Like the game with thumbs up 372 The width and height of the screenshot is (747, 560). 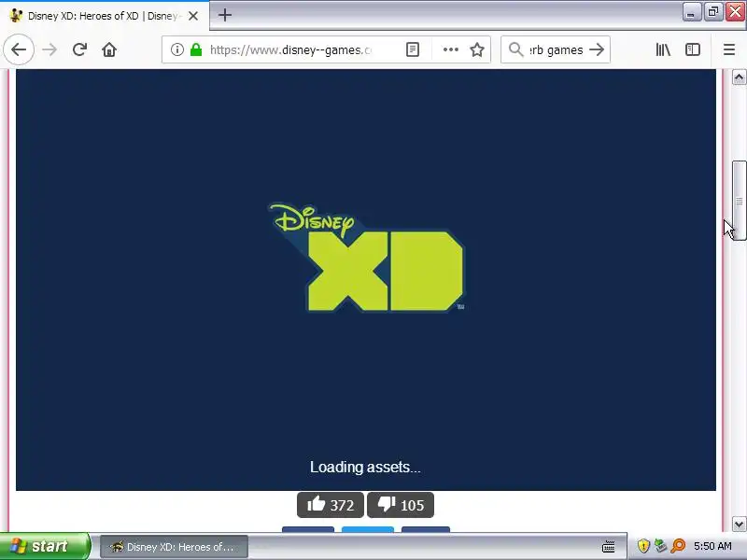click(x=331, y=505)
